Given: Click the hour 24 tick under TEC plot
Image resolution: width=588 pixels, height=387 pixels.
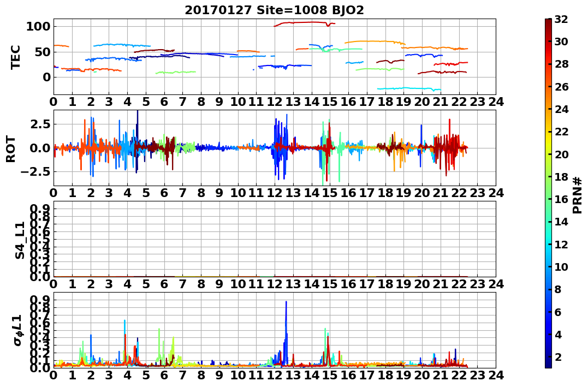Looking at the screenshot, I should pos(496,101).
